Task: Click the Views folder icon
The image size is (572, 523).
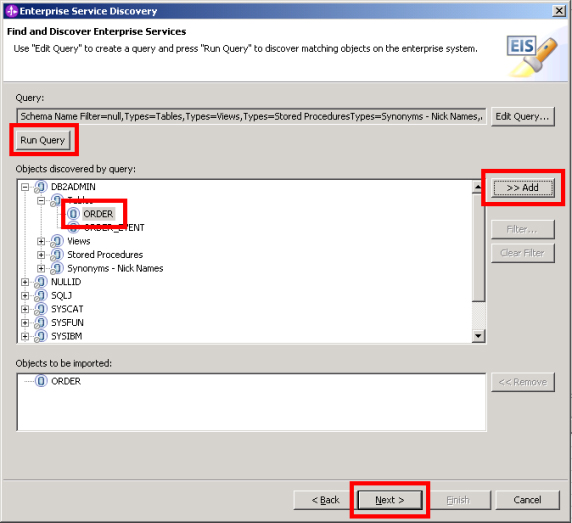Action: pos(57,241)
